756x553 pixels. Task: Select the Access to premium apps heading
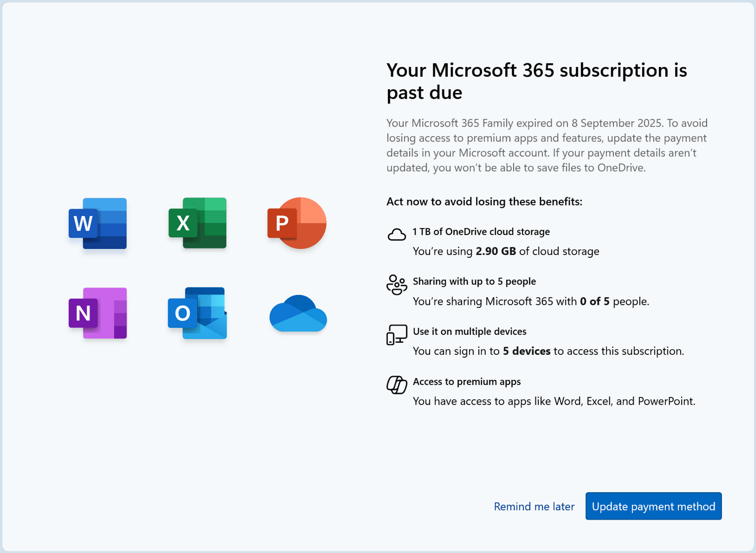click(466, 382)
